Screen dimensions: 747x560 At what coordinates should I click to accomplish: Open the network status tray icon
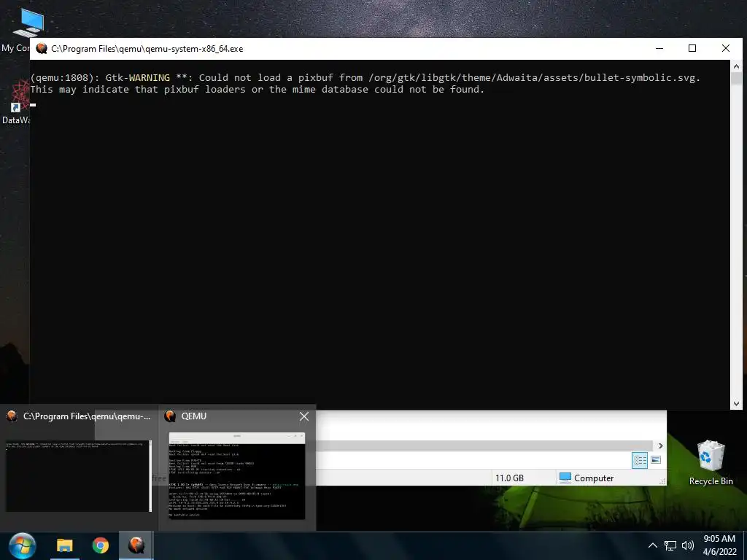coord(670,545)
